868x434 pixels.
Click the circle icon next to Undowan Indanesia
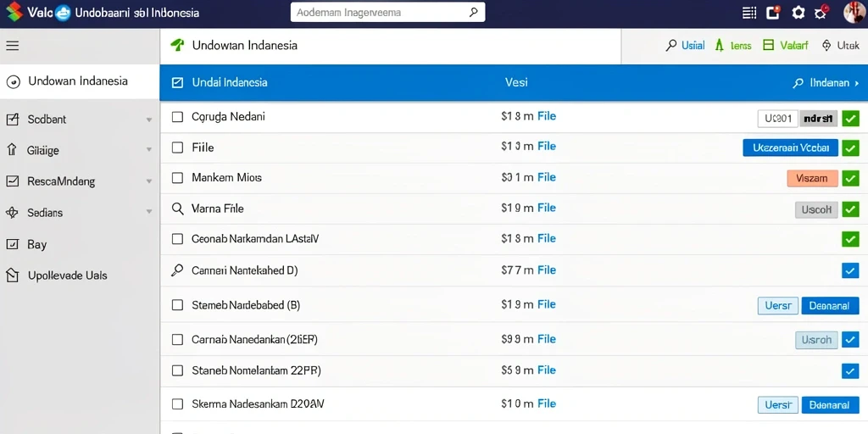[x=13, y=82]
